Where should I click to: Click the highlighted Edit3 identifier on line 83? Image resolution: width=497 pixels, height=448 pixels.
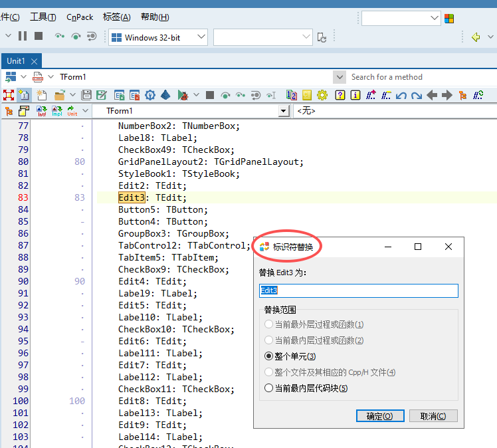[132, 197]
